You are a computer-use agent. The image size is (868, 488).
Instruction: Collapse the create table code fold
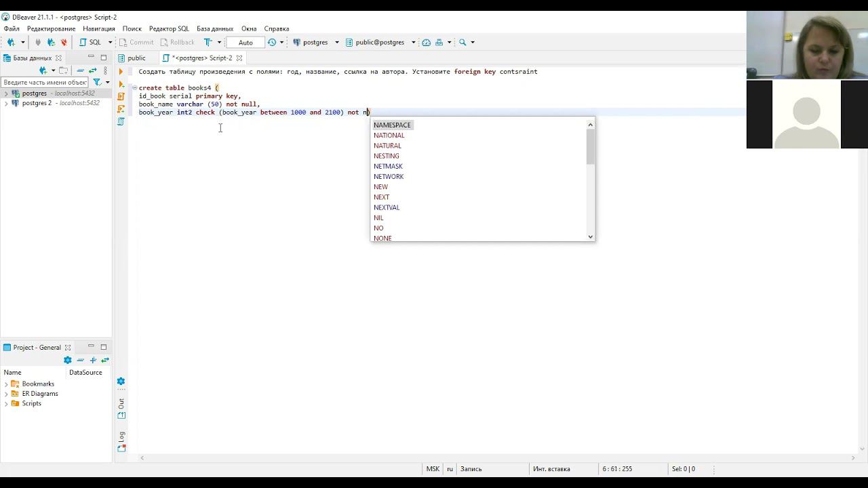(x=134, y=88)
